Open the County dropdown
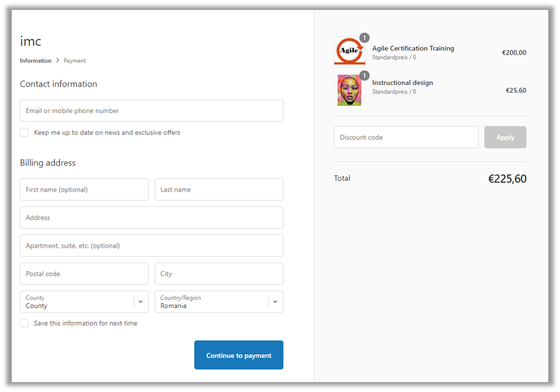The width and height of the screenshot is (560, 392). pos(84,302)
